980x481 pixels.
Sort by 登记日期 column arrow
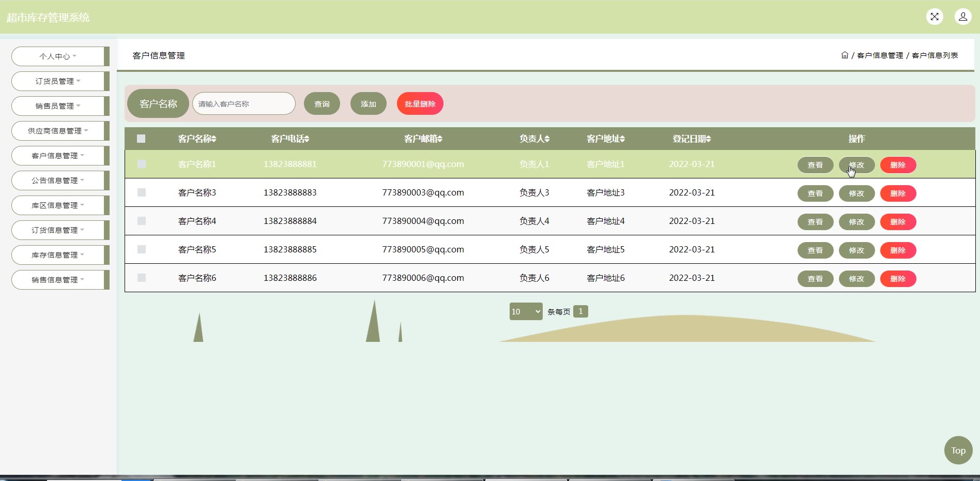click(x=709, y=139)
